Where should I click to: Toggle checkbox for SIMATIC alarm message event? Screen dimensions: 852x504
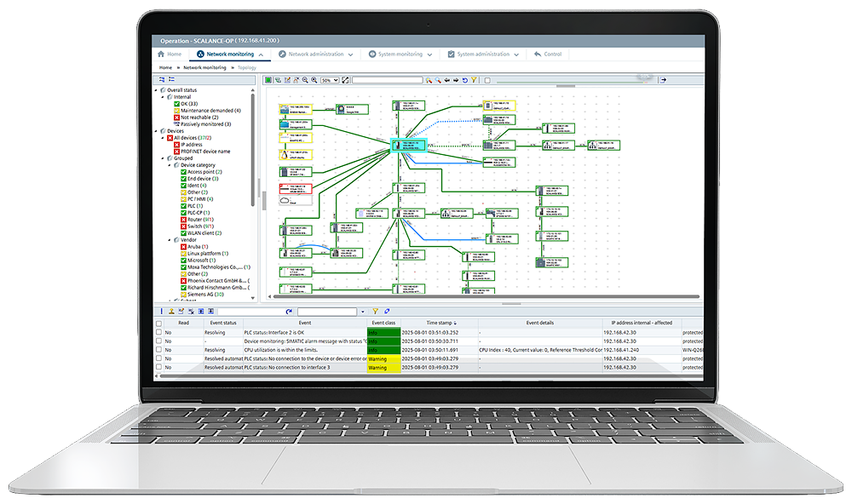tap(158, 341)
